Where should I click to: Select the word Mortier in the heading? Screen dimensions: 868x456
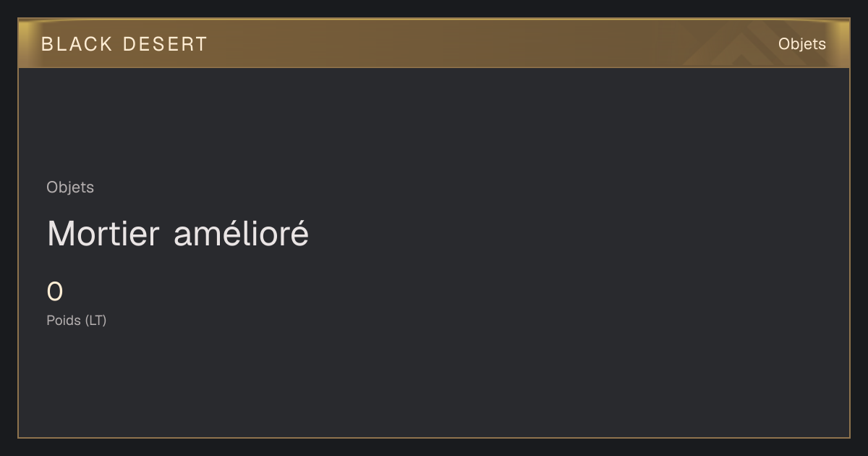[x=103, y=234]
